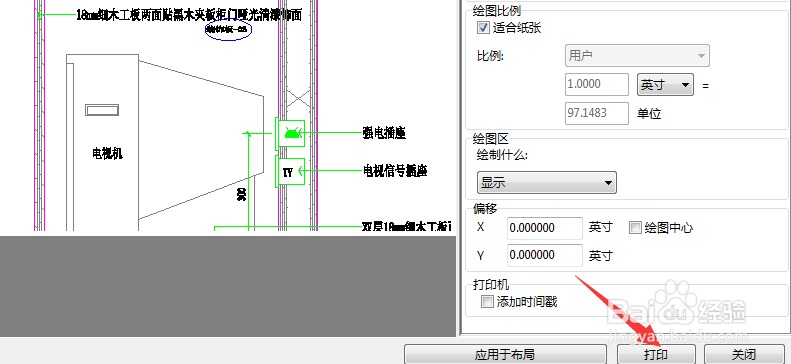
Task: Uncheck the 适合纸张 checkbox
Action: (x=483, y=28)
